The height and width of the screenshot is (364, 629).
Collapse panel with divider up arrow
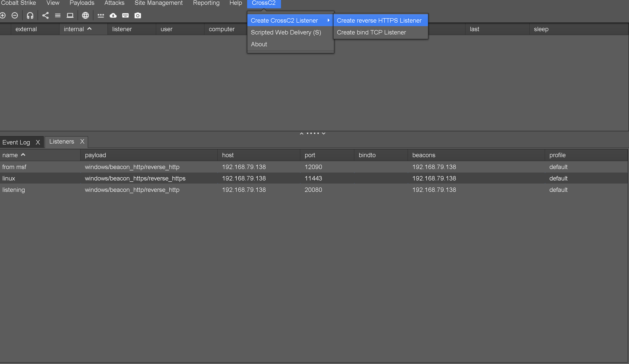(301, 133)
